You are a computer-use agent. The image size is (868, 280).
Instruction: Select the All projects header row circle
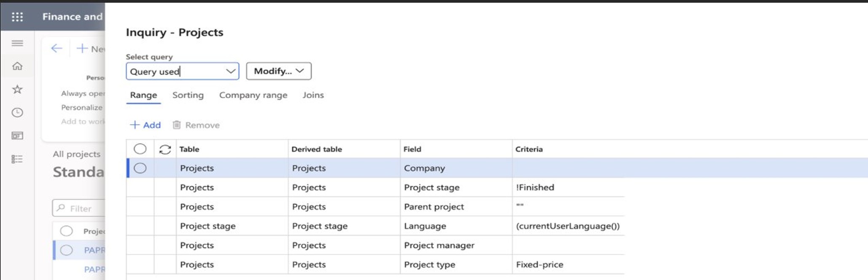(66, 231)
